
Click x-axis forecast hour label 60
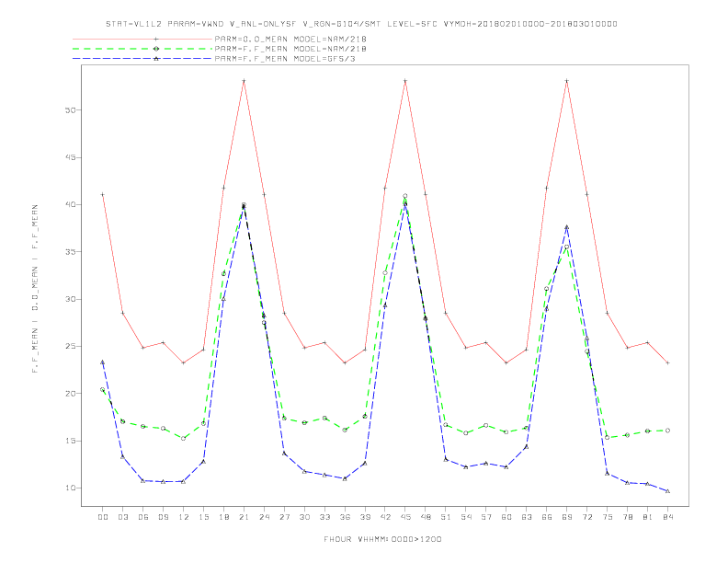pyautogui.click(x=506, y=517)
